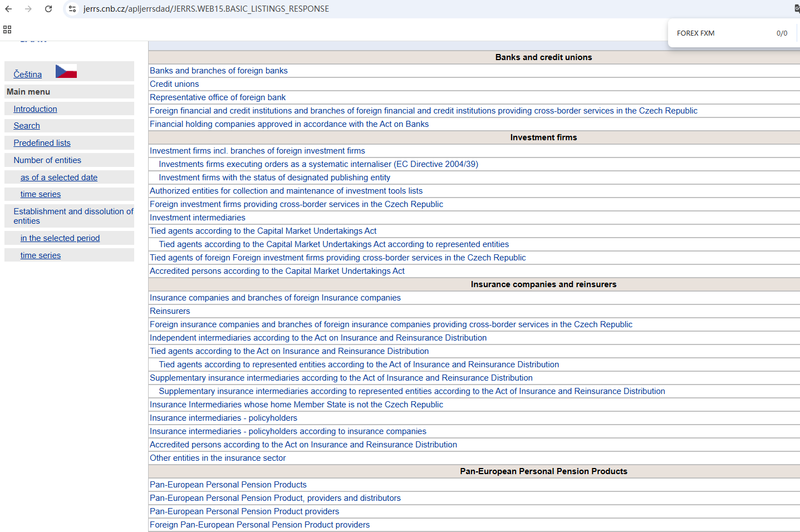Open the apps grid in bookmarks bar
This screenshot has width=800, height=532.
[7, 29]
